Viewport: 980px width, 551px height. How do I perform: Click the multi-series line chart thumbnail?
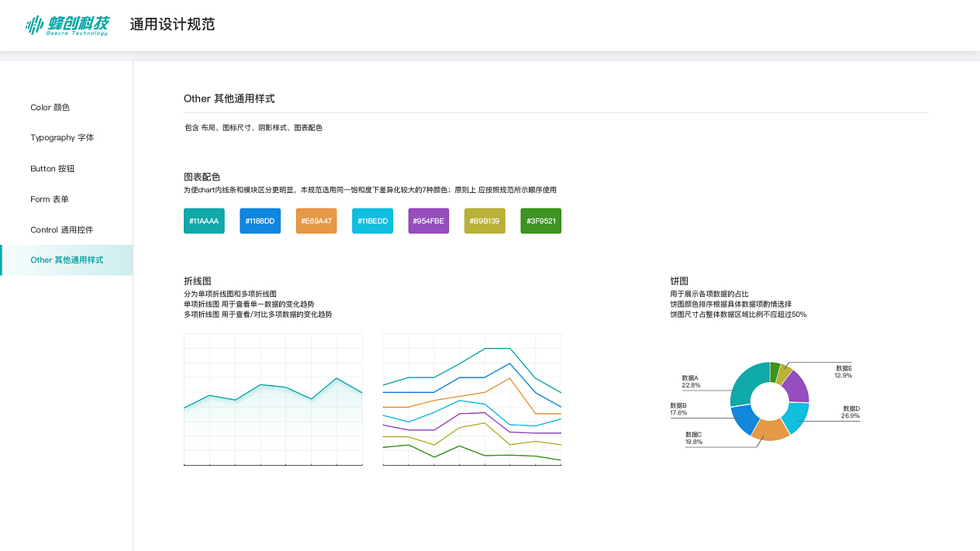point(472,399)
